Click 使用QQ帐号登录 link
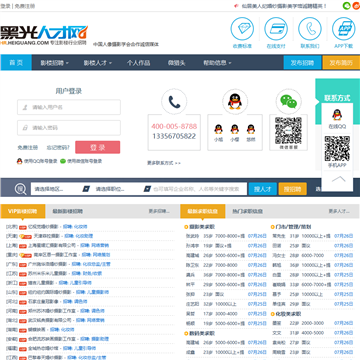The height and width of the screenshot is (360, 360). (x=40, y=161)
